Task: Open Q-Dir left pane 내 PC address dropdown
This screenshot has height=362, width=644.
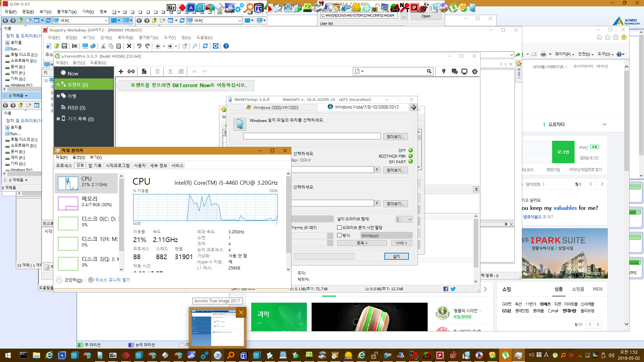Action: click(106, 20)
